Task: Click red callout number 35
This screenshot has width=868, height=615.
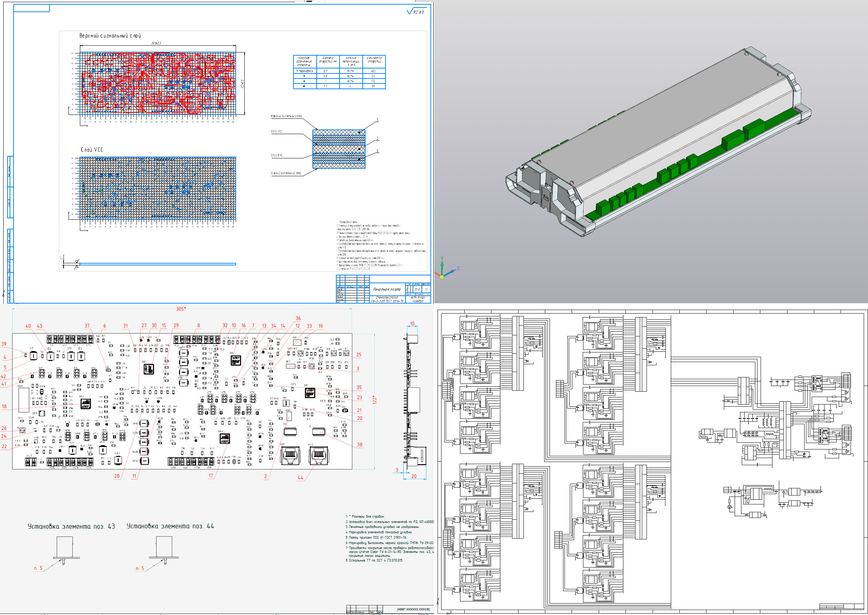Action: [359, 388]
